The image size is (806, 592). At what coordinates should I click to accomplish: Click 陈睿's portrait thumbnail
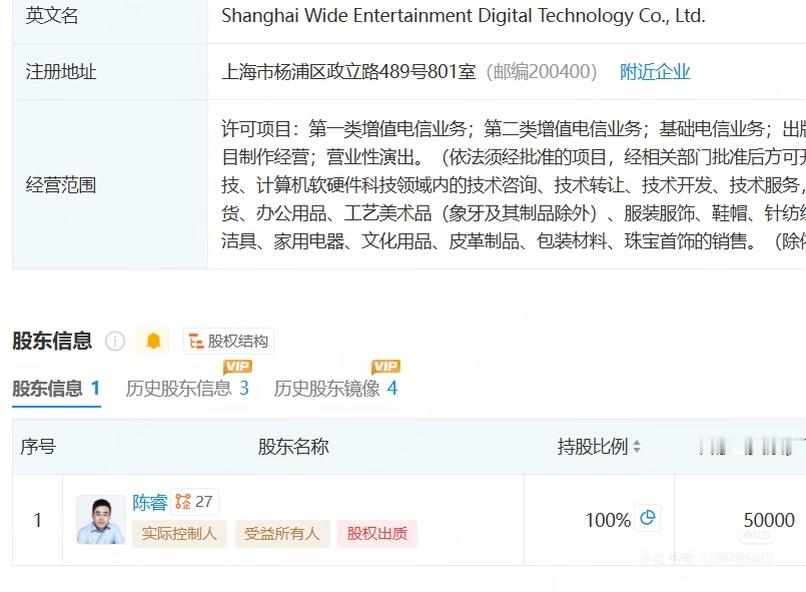coord(101,520)
